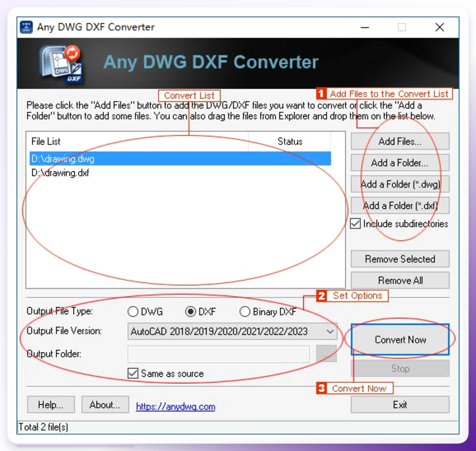Open the Output File Version dropdown
This screenshot has height=451, width=476.
232,331
